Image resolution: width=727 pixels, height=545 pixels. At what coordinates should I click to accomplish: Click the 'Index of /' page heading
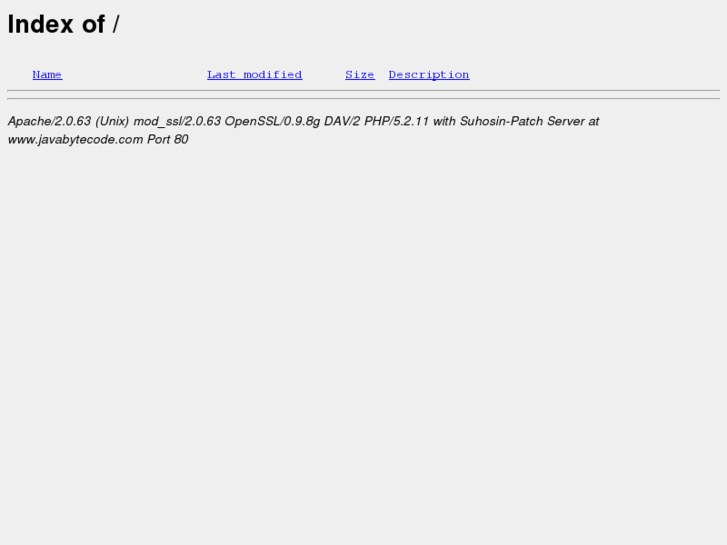click(64, 24)
